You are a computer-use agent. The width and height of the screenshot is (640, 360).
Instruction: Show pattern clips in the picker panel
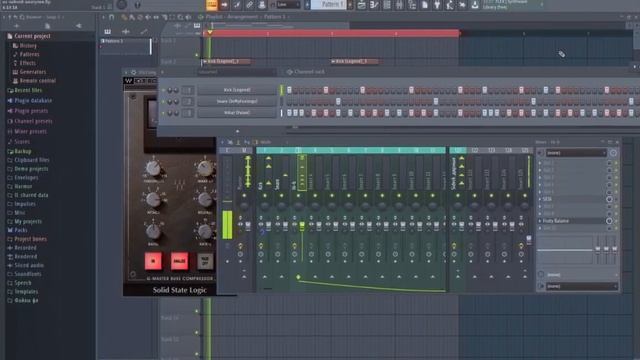click(107, 31)
